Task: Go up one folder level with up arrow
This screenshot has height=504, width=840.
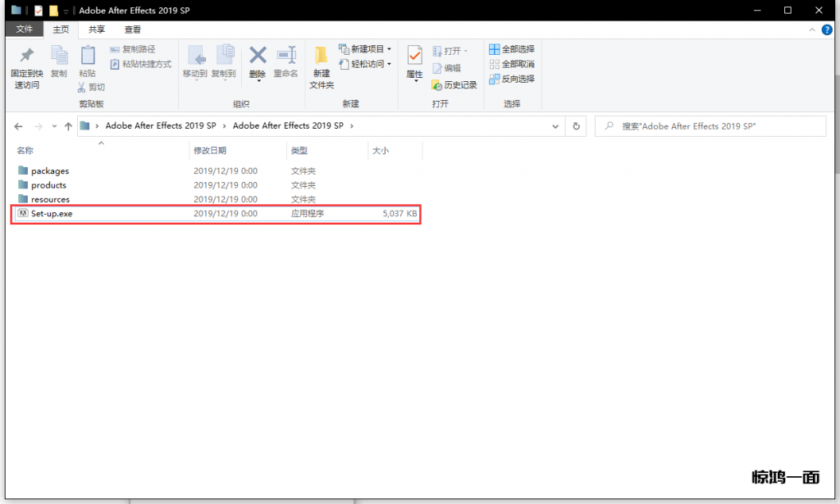Action: (68, 126)
